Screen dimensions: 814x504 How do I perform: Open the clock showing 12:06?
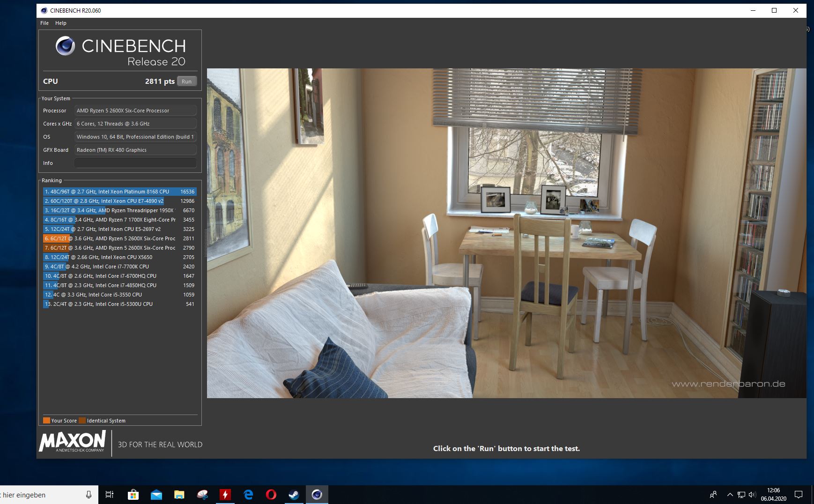pos(774,495)
